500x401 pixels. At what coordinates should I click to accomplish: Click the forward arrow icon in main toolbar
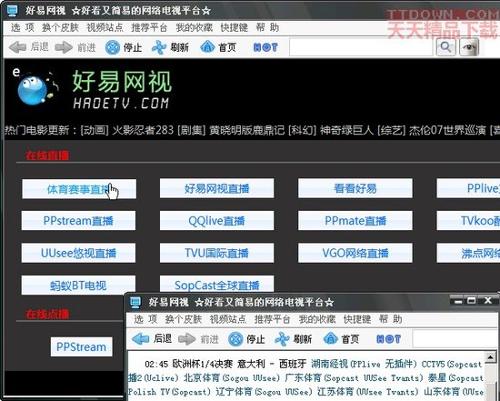(64, 47)
